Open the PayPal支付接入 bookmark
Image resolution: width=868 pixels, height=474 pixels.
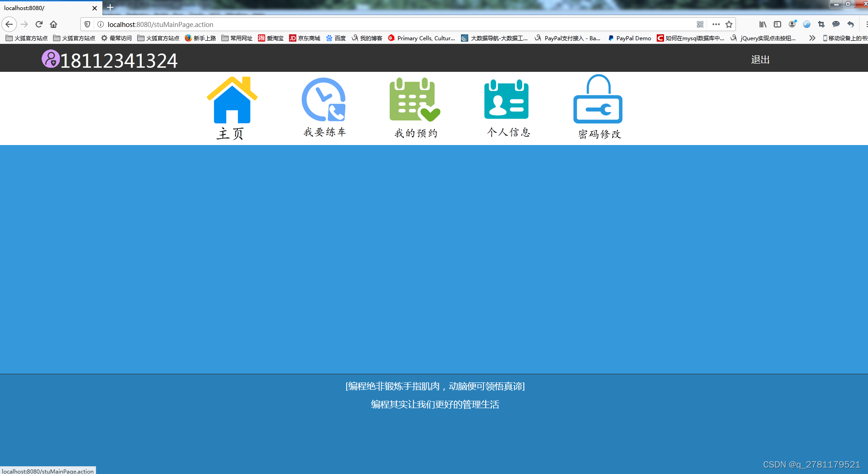568,38
